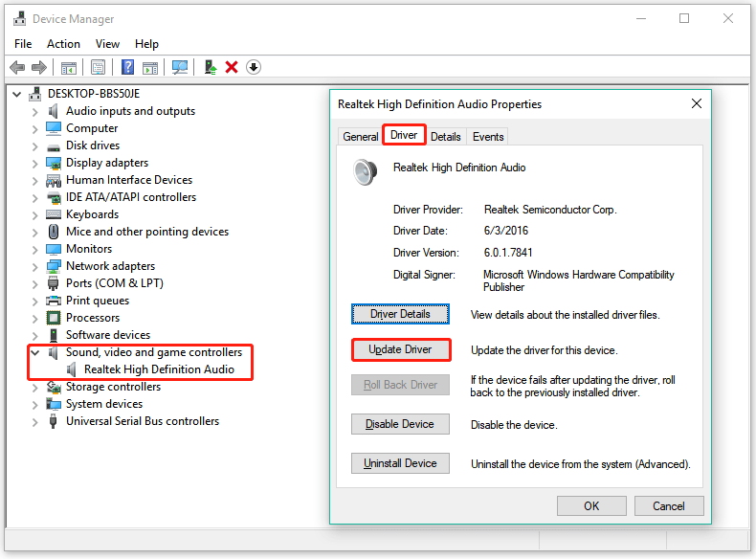The height and width of the screenshot is (559, 756).
Task: Expand the Disk drives category
Action: point(34,146)
